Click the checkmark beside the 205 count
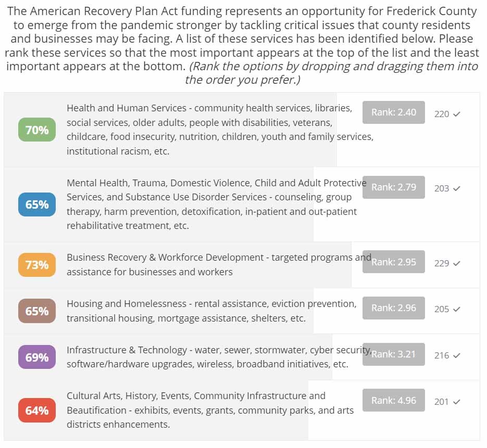 coord(457,309)
